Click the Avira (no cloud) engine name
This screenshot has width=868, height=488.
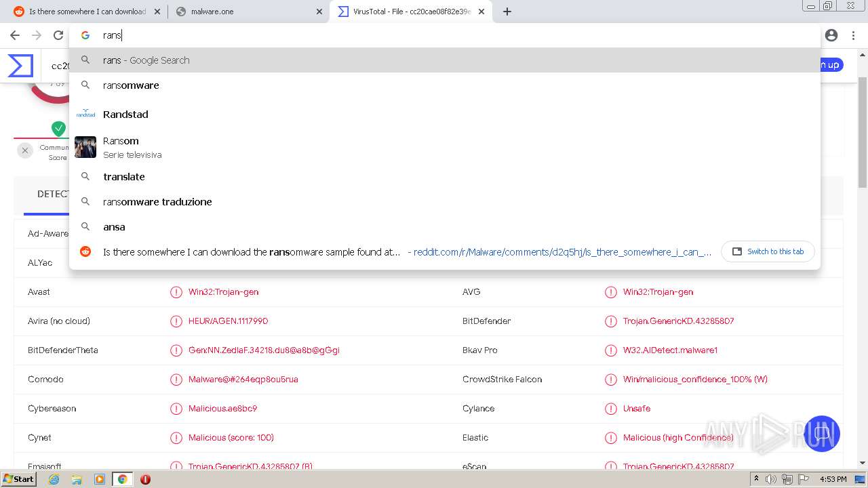point(59,321)
